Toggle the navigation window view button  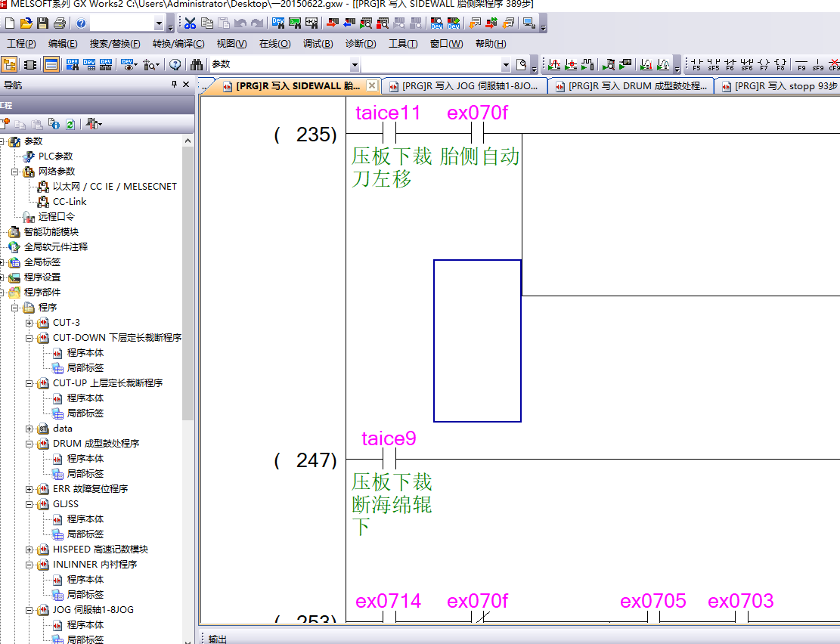click(x=10, y=64)
